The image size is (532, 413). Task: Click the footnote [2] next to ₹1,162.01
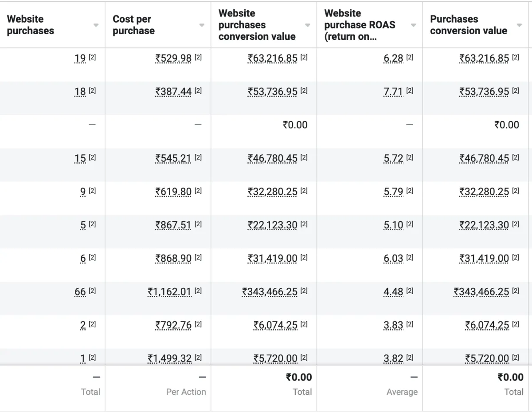(198, 291)
